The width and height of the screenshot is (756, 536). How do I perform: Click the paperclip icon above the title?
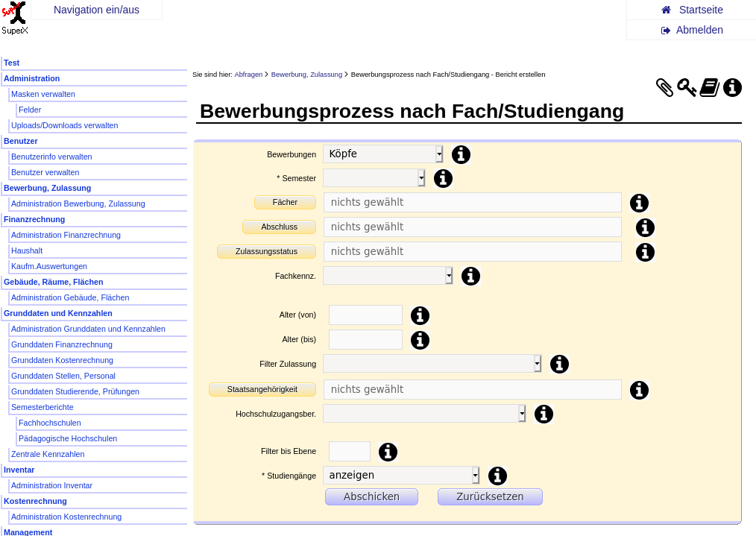(x=664, y=88)
